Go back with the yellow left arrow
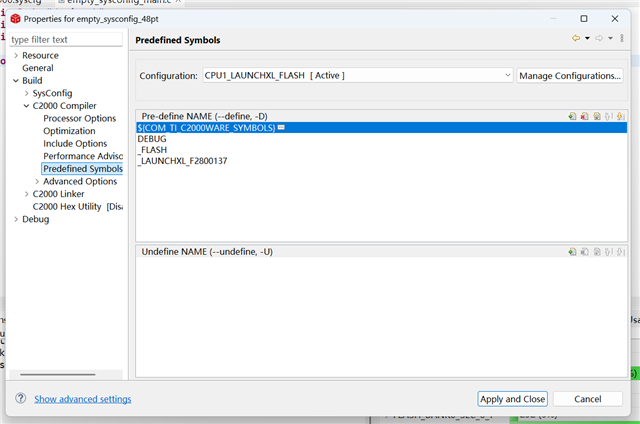This screenshot has height=424, width=640. [576, 38]
